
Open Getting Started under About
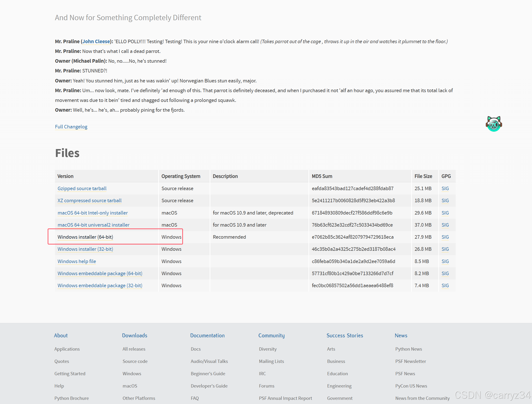click(x=70, y=373)
